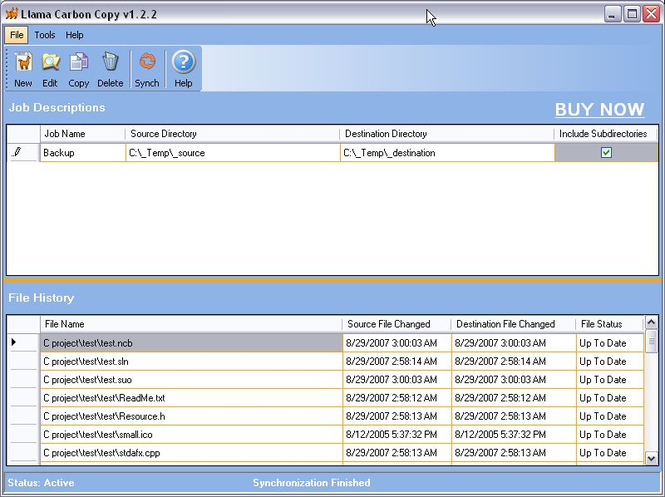The height and width of the screenshot is (497, 665).
Task: Select file row test\test\small.ico
Action: click(x=192, y=434)
